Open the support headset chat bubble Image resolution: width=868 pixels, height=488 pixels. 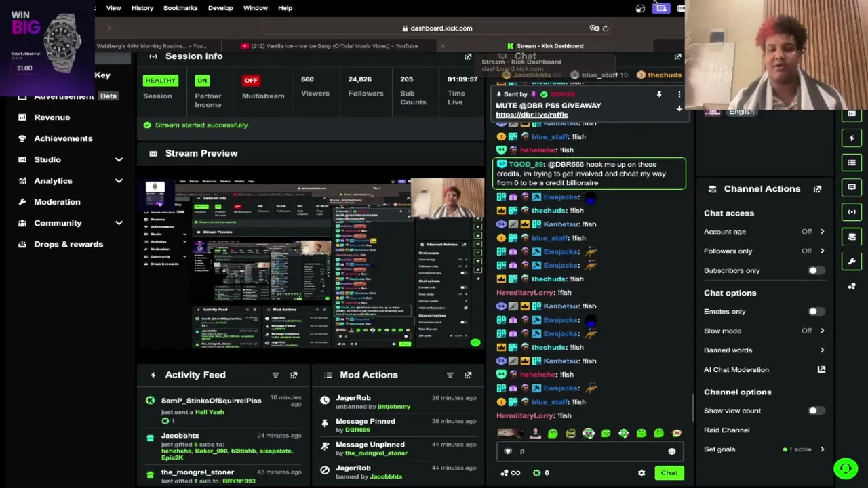pos(846,468)
